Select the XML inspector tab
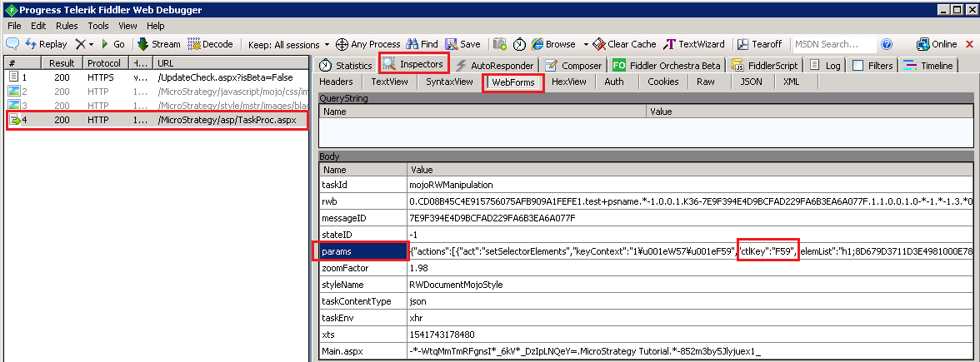 791,82
